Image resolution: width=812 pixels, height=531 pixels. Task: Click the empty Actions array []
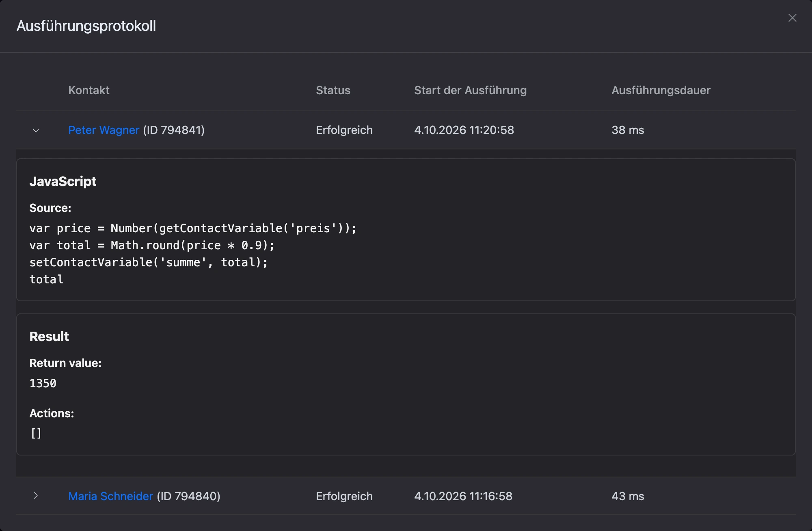pos(36,434)
